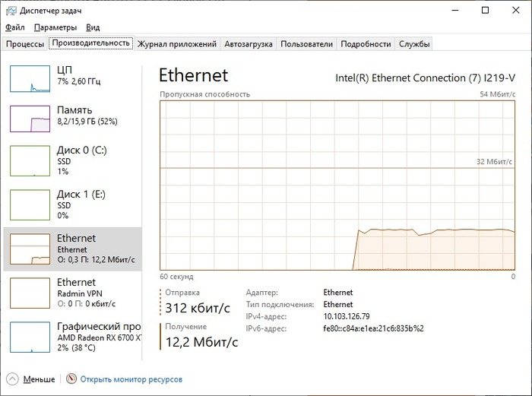Open Диск 1 (E:) performance graph
This screenshot has width=532, height=396.
[x=30, y=204]
